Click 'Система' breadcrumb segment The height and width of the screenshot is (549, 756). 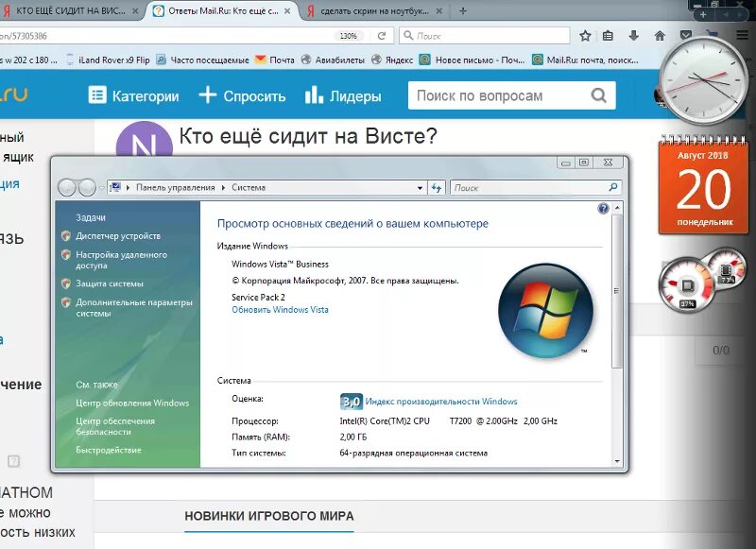click(x=249, y=187)
